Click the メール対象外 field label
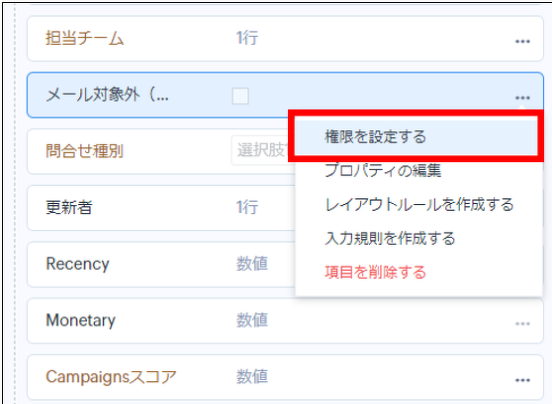The height and width of the screenshot is (404, 552). coord(107,95)
